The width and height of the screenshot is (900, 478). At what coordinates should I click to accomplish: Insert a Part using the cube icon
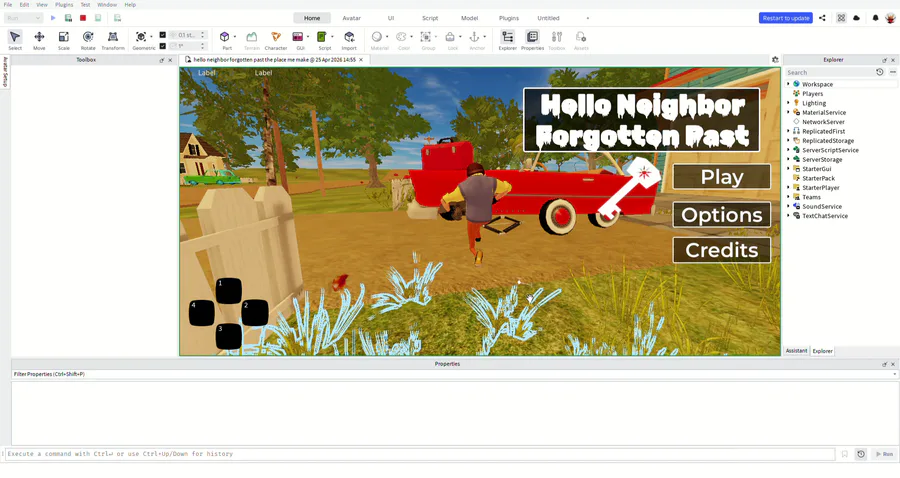pyautogui.click(x=224, y=37)
